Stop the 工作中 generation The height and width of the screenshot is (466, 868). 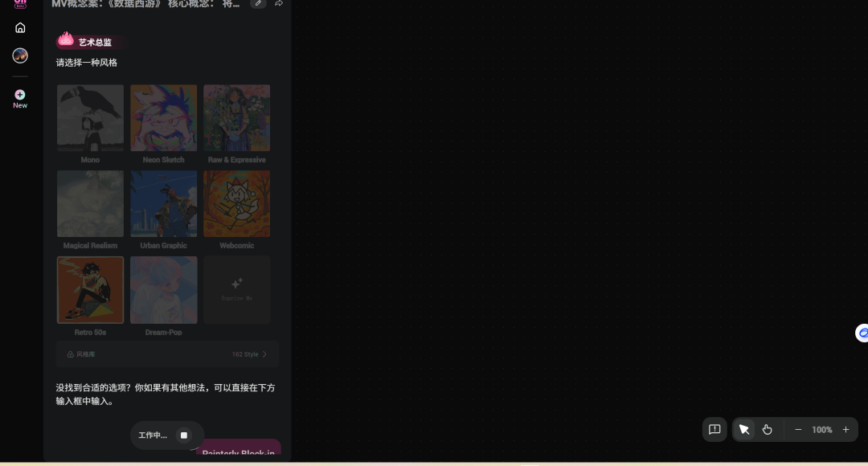pos(184,435)
